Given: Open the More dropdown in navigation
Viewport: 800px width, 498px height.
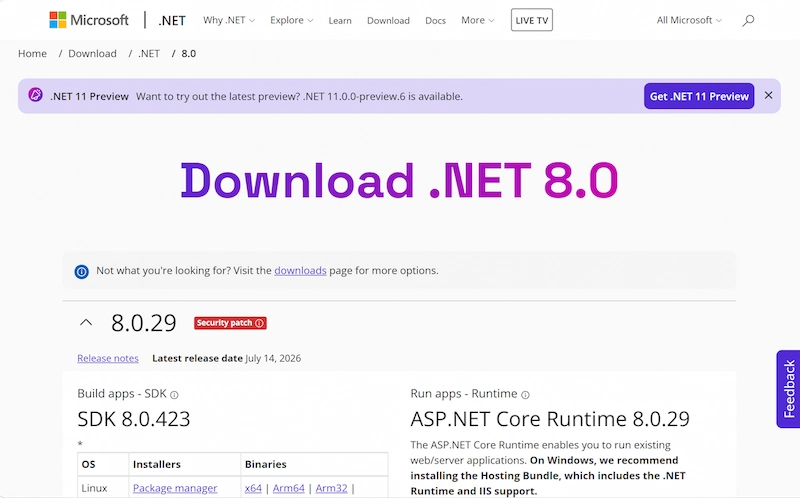Looking at the screenshot, I should (x=478, y=20).
